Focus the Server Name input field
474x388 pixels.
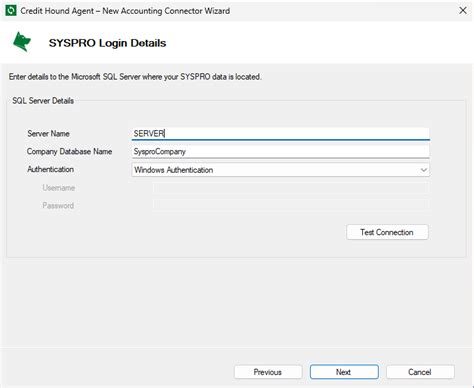point(280,134)
